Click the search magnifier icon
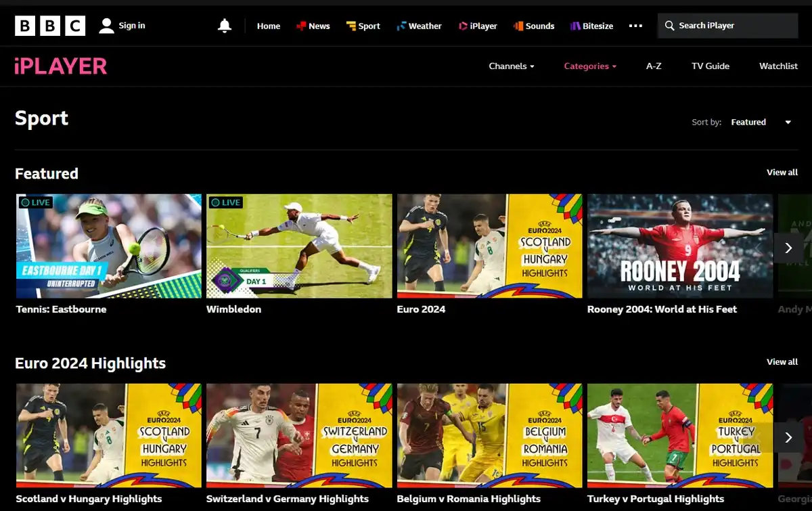 (669, 26)
